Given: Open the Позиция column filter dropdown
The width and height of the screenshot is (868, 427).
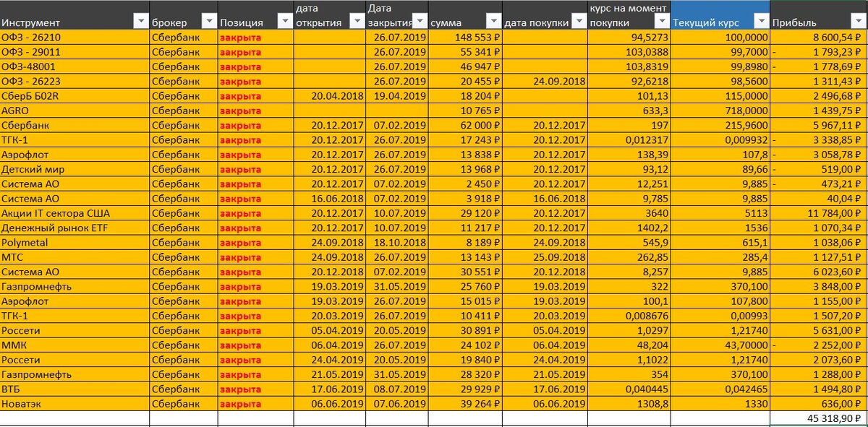Looking at the screenshot, I should 285,22.
